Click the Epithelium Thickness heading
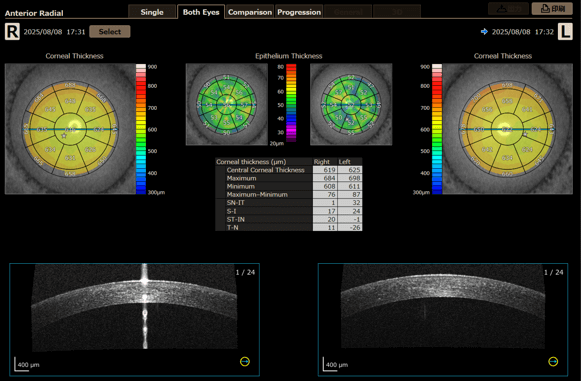Screen dimensions: 581x381 [289, 56]
